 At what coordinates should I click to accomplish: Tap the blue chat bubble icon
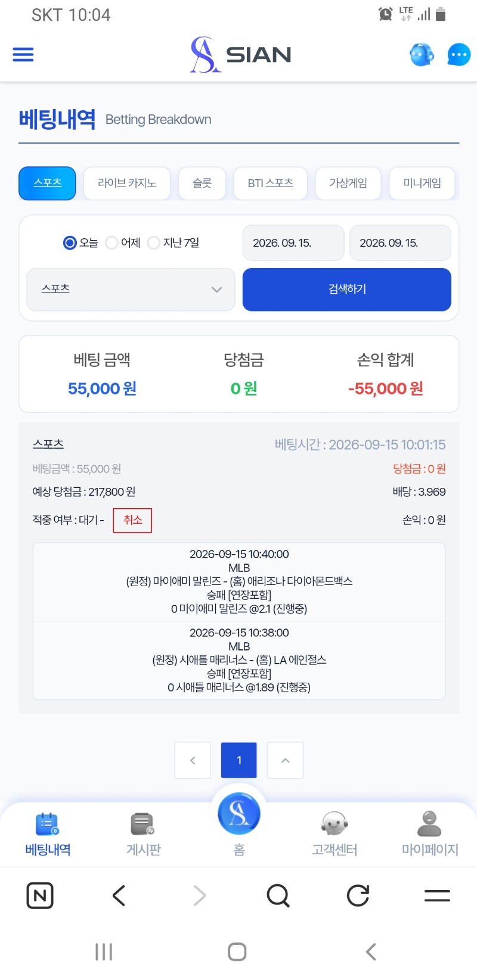coord(459,55)
